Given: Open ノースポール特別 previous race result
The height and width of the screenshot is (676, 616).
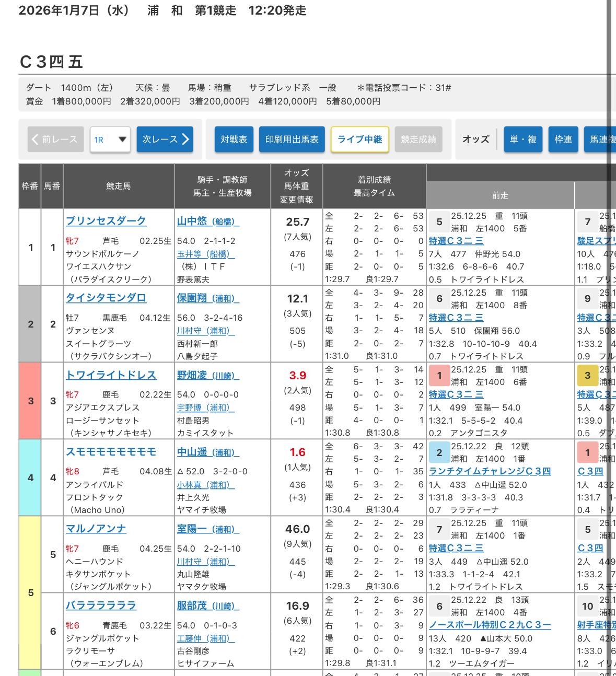Looking at the screenshot, I should [490, 625].
